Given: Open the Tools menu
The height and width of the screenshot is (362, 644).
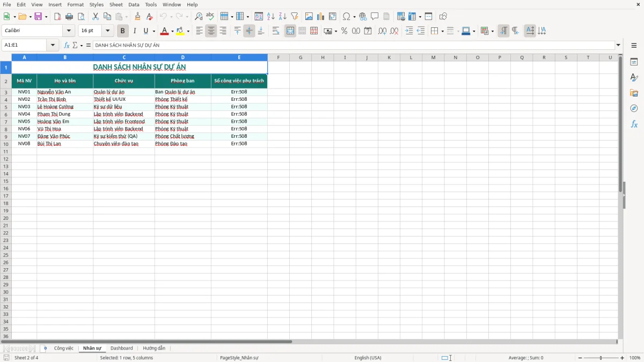Looking at the screenshot, I should (x=151, y=4).
